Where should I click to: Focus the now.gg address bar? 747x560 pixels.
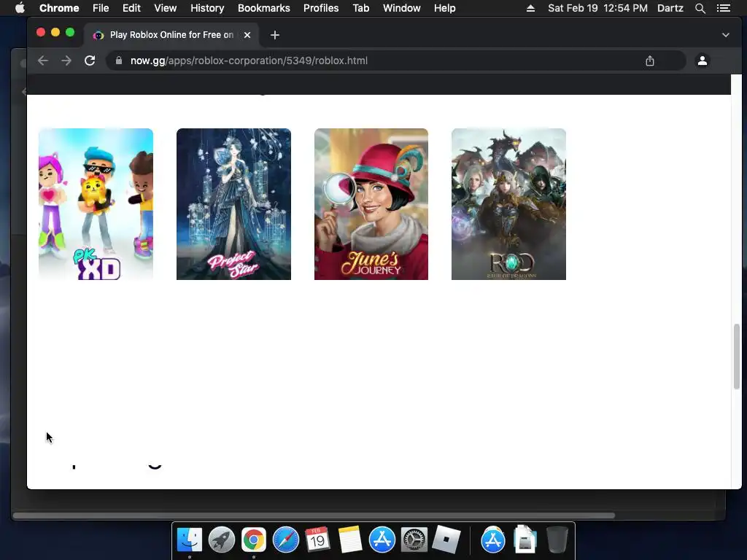click(x=395, y=61)
